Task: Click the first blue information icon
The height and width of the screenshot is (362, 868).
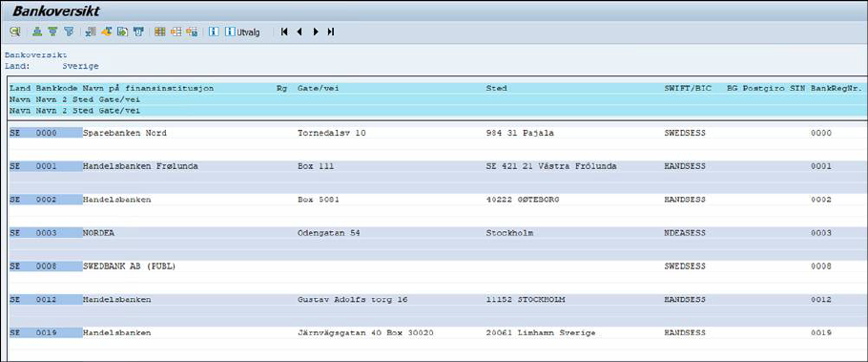Action: (x=213, y=32)
